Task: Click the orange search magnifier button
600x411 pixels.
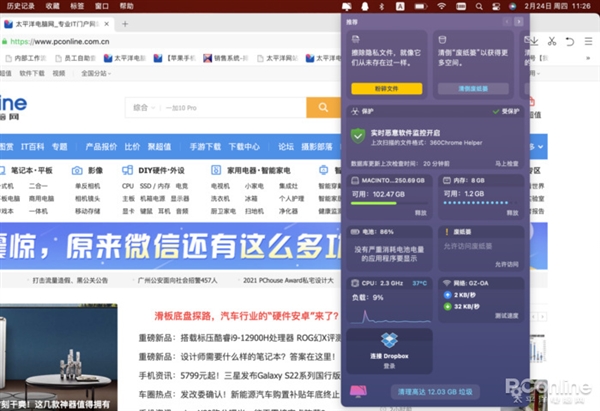Action: [x=323, y=108]
